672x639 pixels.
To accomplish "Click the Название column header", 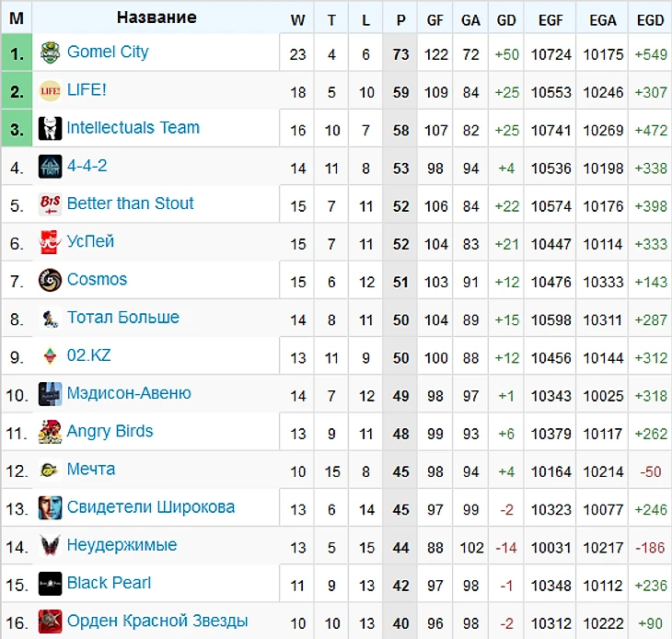I will click(x=156, y=17).
